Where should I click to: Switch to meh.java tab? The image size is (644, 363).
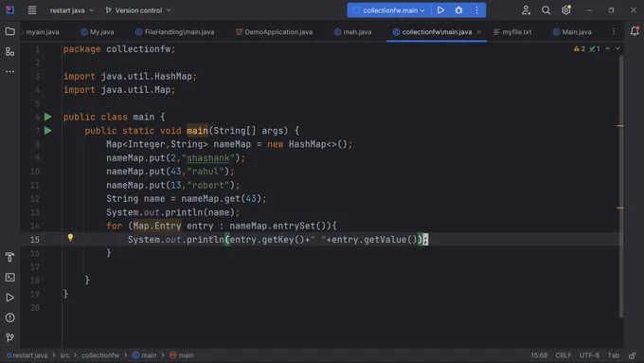(x=353, y=31)
